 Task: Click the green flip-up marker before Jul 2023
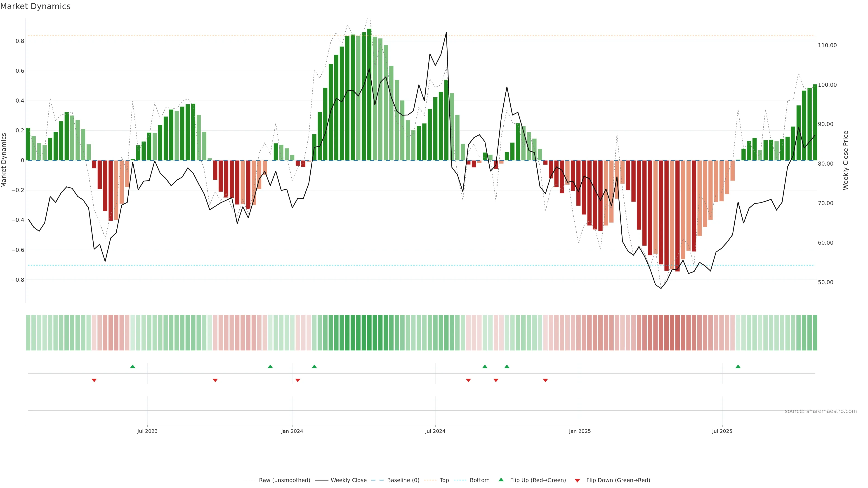click(132, 366)
